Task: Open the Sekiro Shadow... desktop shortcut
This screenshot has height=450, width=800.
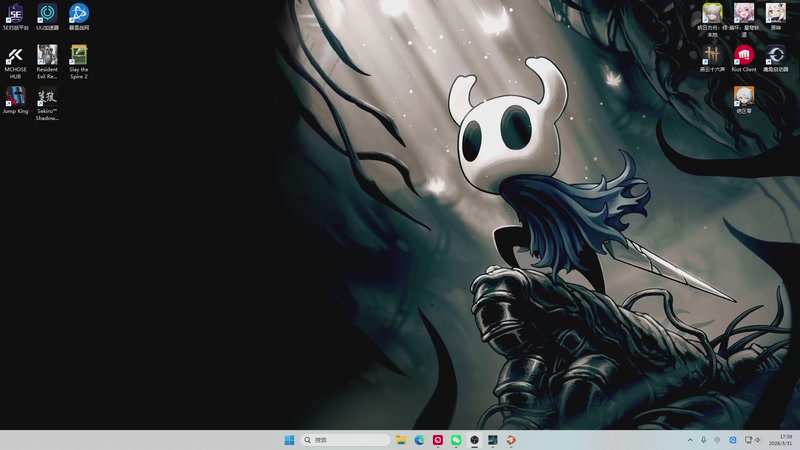Action: click(47, 104)
